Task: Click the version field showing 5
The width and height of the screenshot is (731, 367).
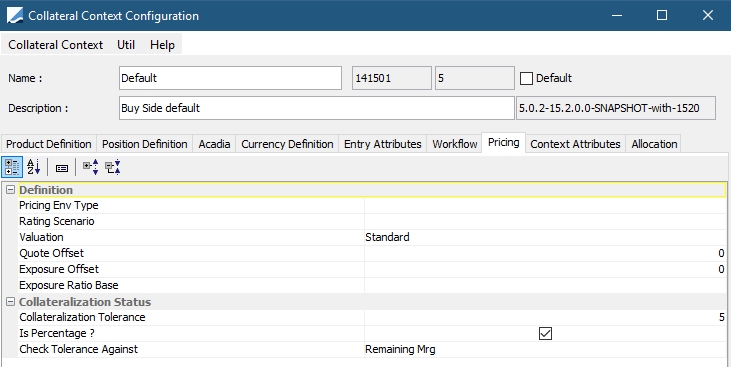Action: coord(475,78)
